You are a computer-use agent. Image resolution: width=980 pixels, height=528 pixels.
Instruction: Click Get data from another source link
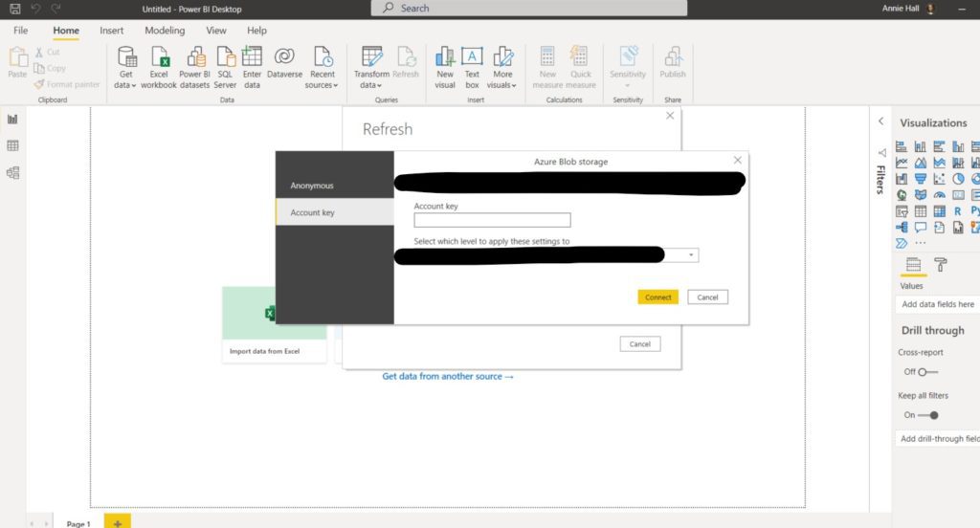448,376
